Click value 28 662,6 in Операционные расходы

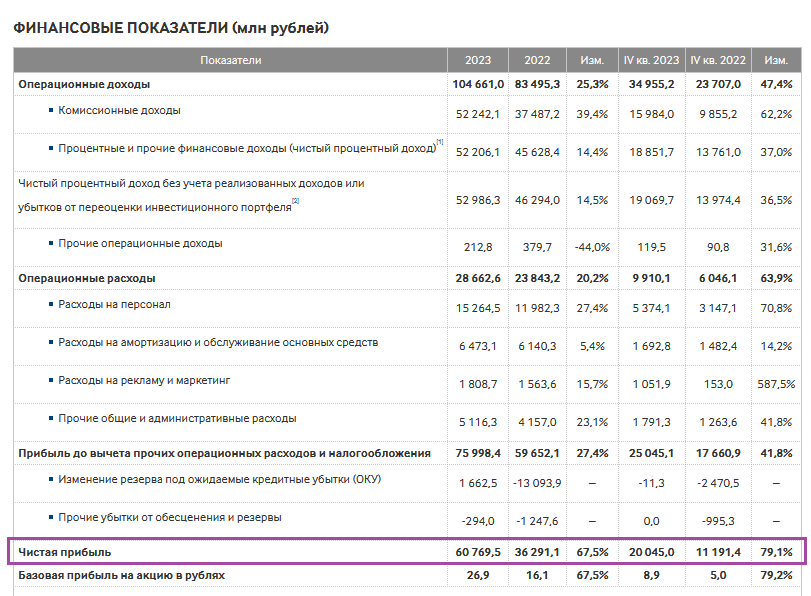[478, 278]
